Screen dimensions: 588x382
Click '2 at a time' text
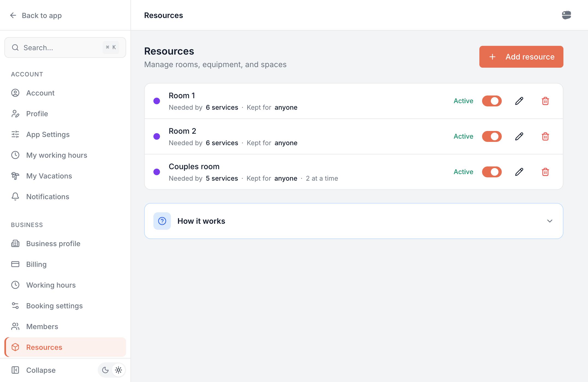[322, 178]
